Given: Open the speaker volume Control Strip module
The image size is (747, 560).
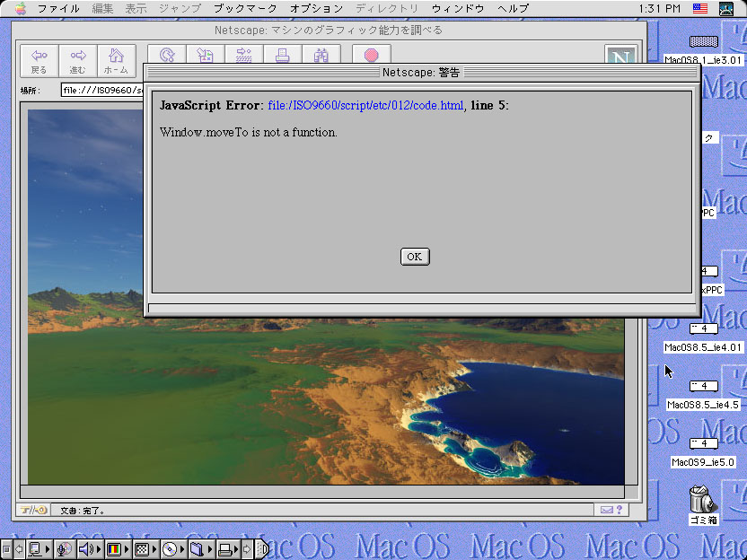Looking at the screenshot, I should coord(90,549).
